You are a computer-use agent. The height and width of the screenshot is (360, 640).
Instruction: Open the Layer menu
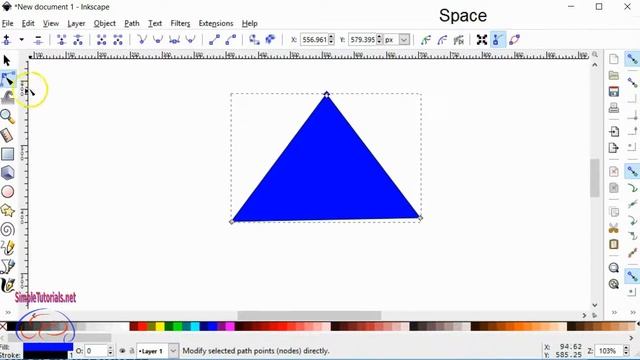(x=76, y=23)
